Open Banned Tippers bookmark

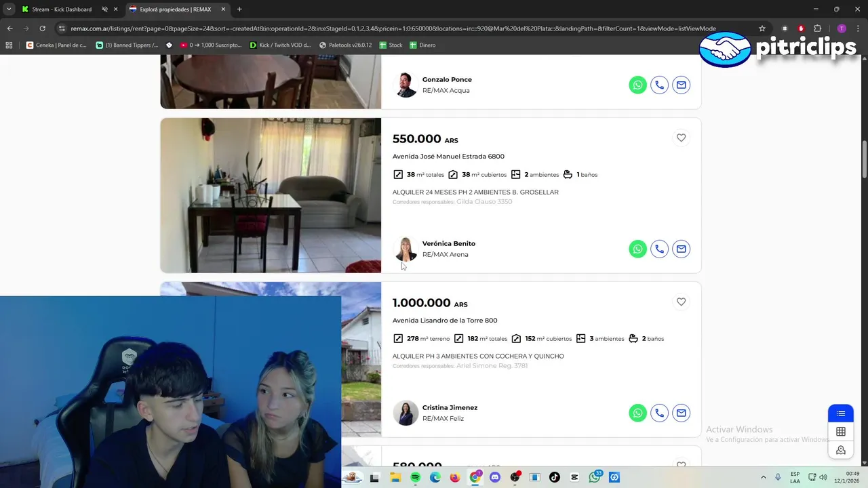coord(127,45)
